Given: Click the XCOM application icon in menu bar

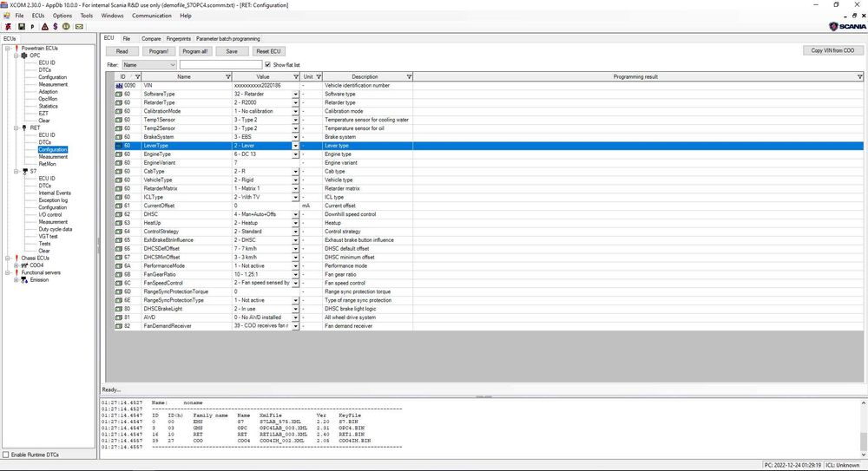Looking at the screenshot, I should (x=7, y=16).
